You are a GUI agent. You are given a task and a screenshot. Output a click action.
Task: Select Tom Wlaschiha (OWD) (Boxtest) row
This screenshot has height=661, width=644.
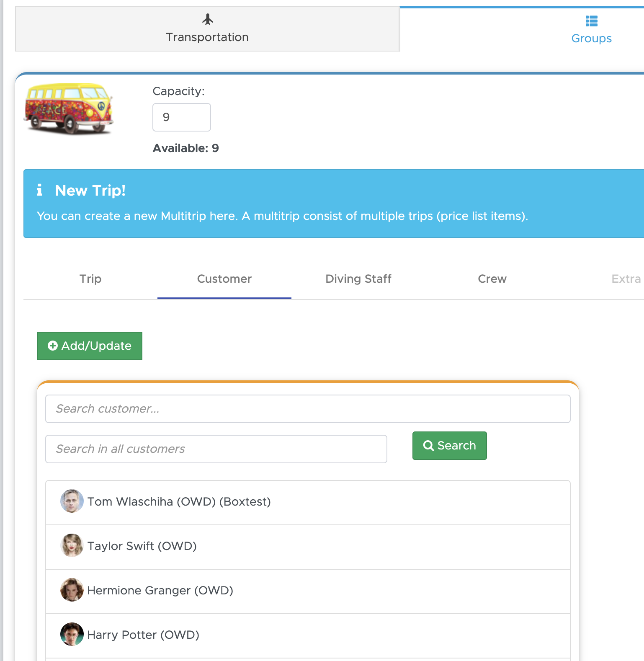pyautogui.click(x=308, y=502)
